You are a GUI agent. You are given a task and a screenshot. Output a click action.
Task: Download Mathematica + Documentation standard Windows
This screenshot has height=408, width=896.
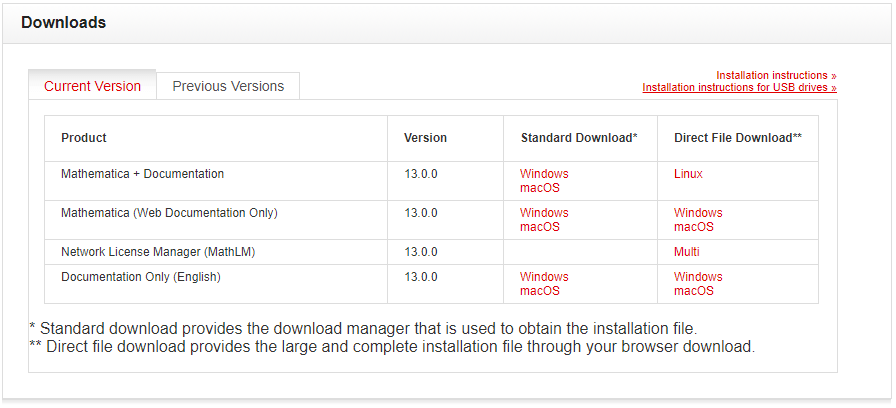coord(544,174)
